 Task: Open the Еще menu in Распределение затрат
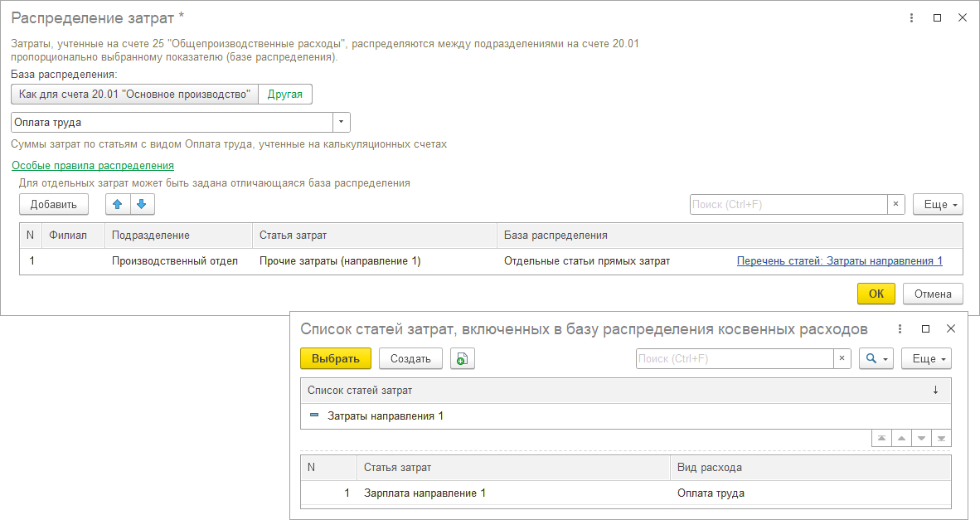click(x=938, y=204)
